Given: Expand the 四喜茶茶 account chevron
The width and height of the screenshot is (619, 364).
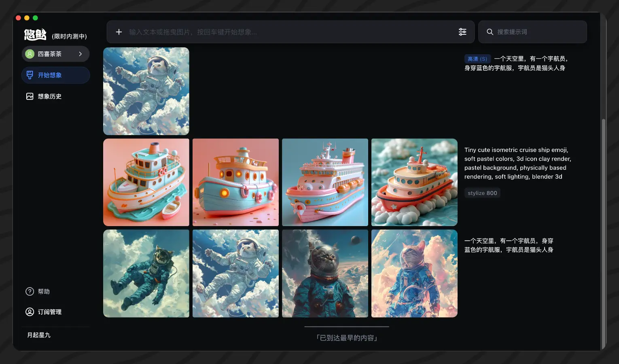Looking at the screenshot, I should [x=81, y=54].
